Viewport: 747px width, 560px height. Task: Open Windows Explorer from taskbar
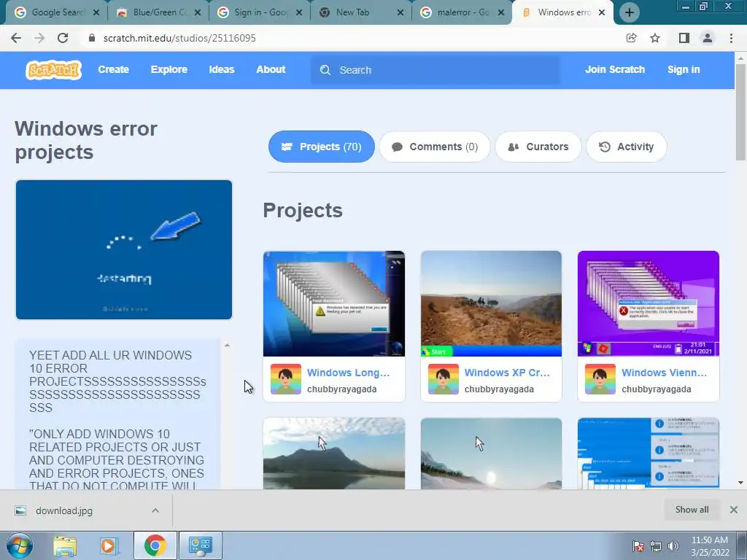click(65, 546)
